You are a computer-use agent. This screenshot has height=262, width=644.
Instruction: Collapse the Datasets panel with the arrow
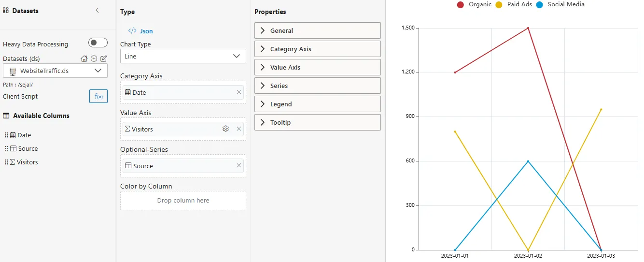97,10
